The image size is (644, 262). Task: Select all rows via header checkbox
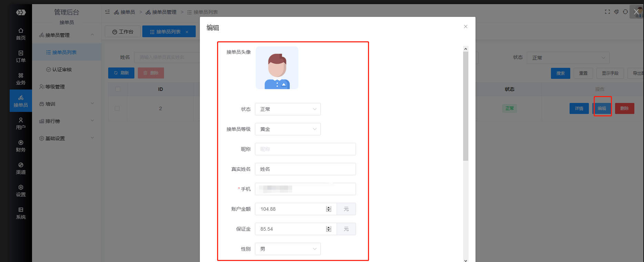(118, 89)
